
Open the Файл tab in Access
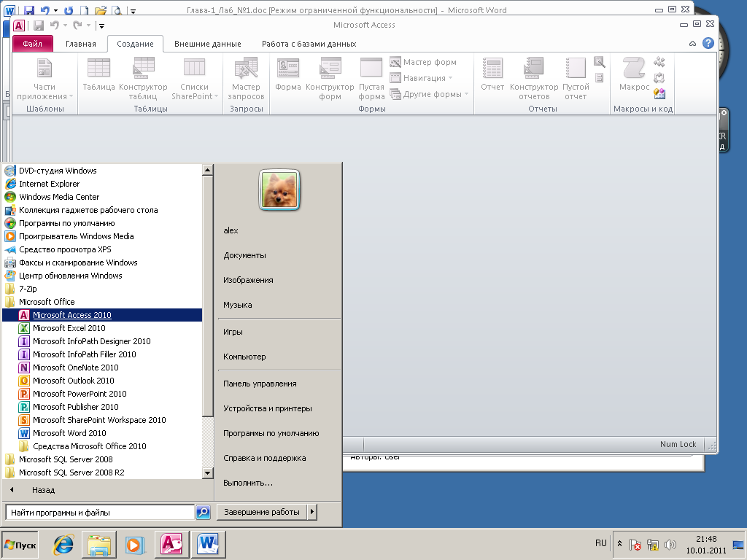coord(32,44)
